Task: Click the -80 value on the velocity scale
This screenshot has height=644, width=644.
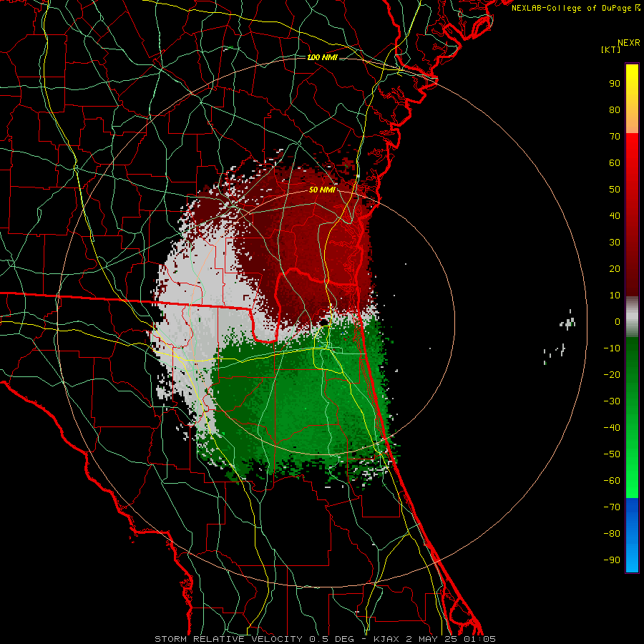Action: (x=612, y=534)
